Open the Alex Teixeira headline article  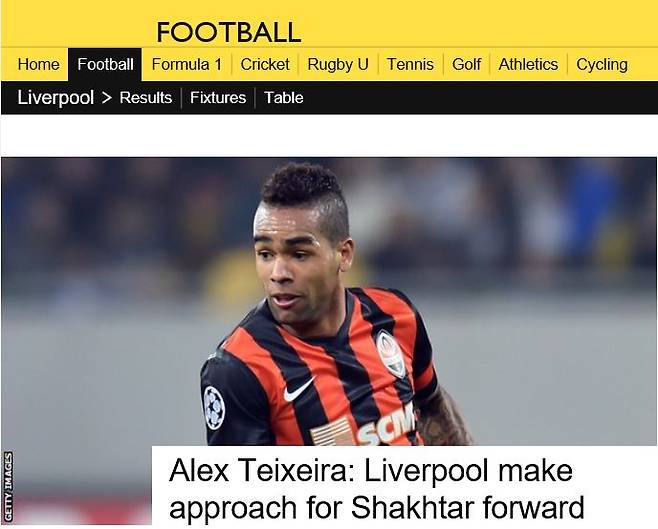click(x=376, y=489)
